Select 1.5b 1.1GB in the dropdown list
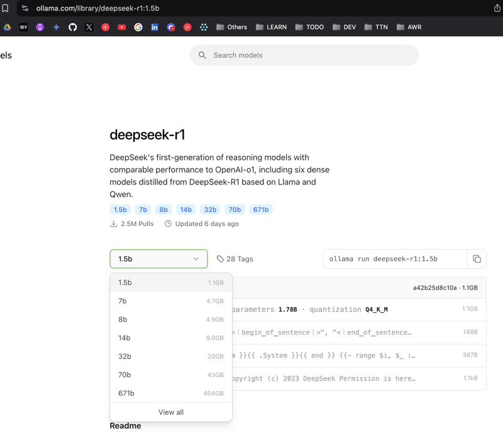The image size is (503, 448). pyautogui.click(x=170, y=283)
